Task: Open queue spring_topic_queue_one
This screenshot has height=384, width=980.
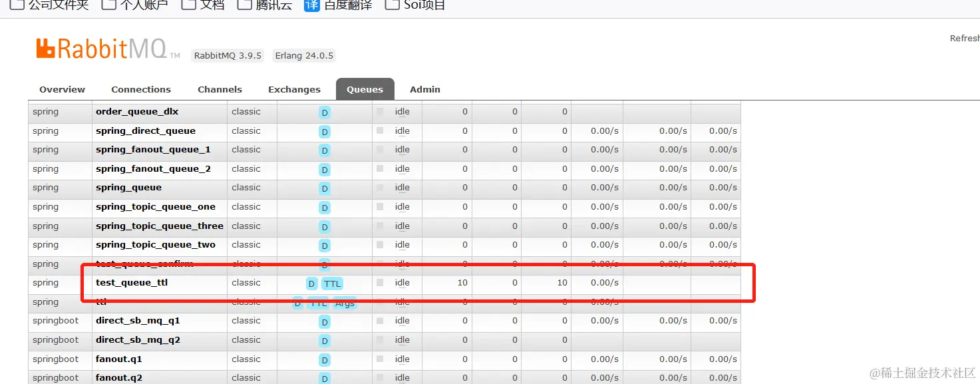Action: pyautogui.click(x=156, y=206)
